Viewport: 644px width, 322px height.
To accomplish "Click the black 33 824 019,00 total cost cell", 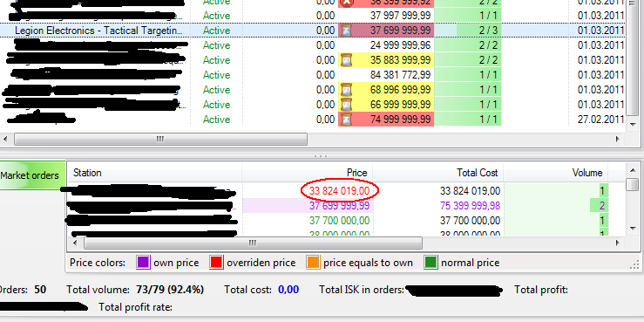I will tap(470, 191).
